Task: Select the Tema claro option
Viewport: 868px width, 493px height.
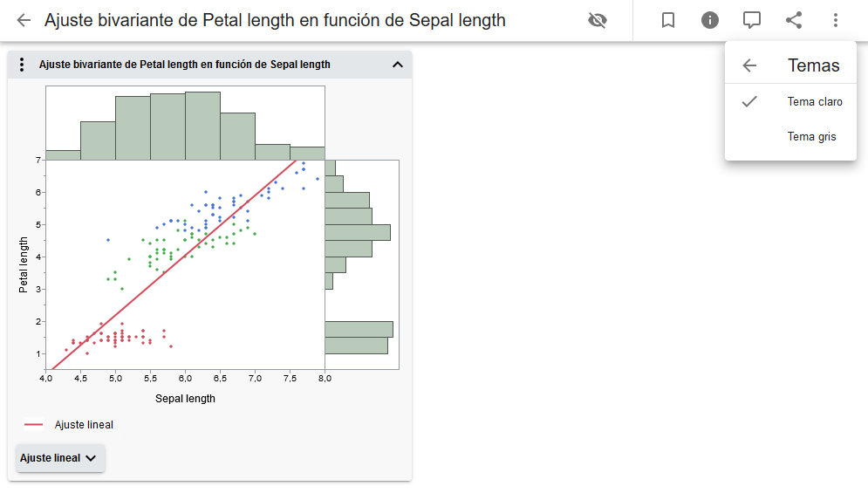Action: (x=814, y=101)
